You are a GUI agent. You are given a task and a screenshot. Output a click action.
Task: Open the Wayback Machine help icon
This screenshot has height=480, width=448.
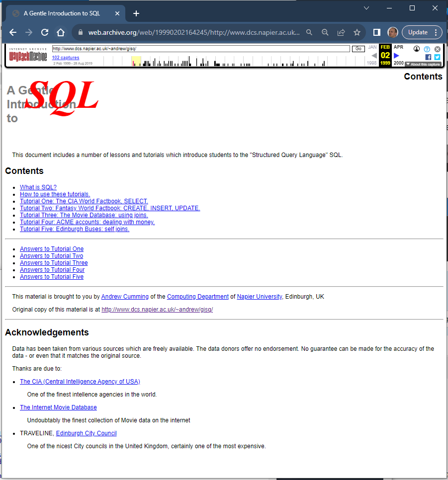(427, 49)
